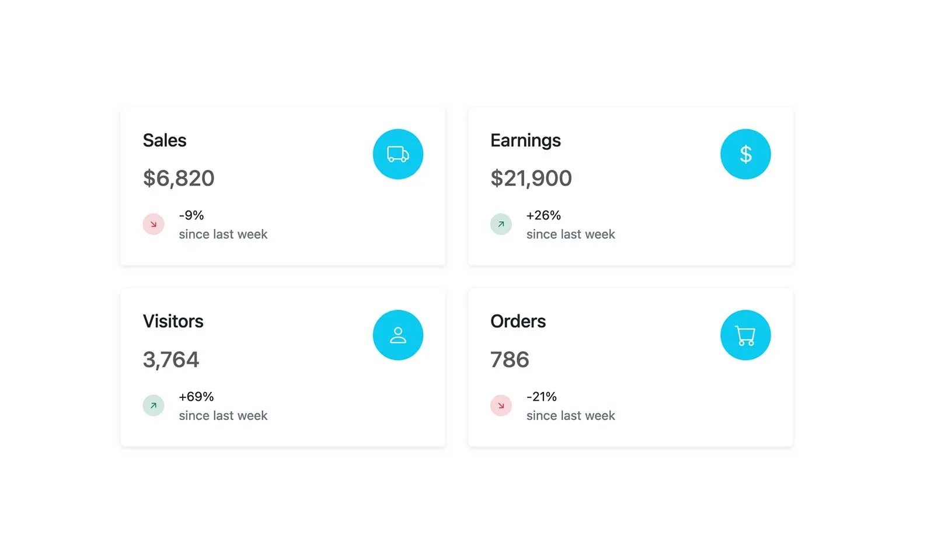Select the dollar icon on Earnings card
This screenshot has width=934, height=560.
(x=745, y=154)
